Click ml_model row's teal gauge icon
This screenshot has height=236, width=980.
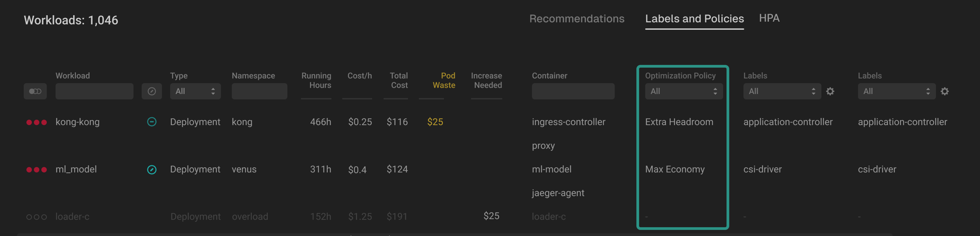point(151,169)
